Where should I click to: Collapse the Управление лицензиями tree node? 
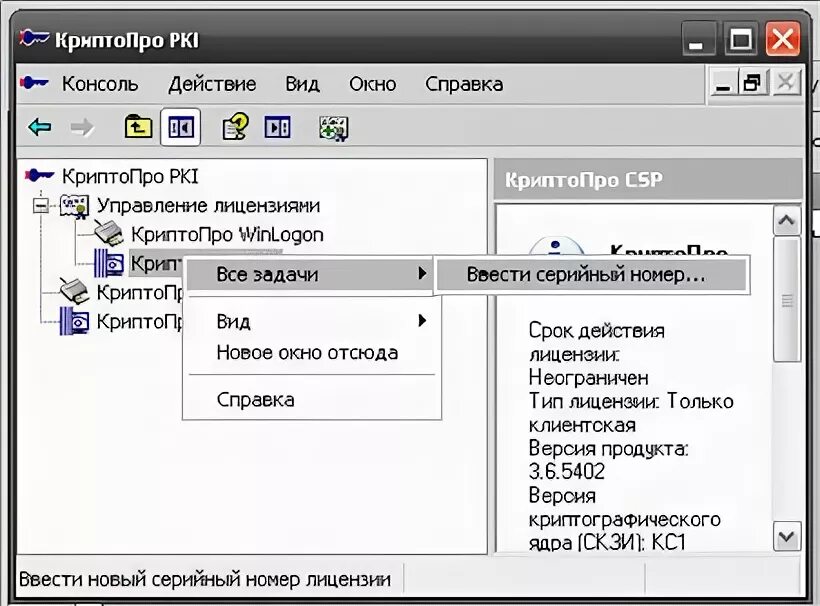pyautogui.click(x=41, y=205)
